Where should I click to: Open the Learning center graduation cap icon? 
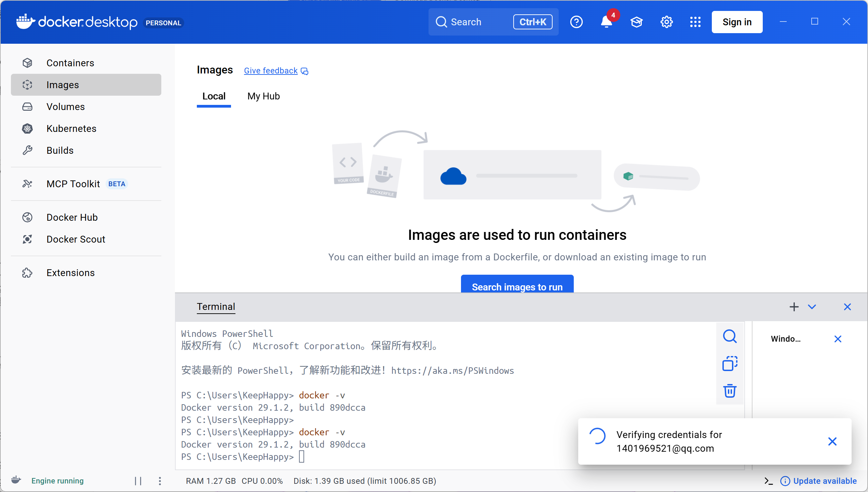click(636, 22)
